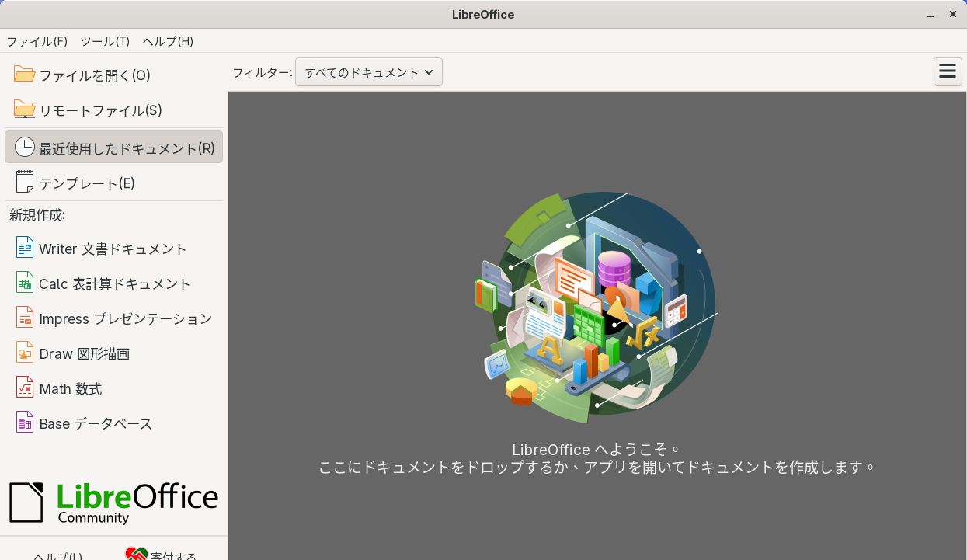
Task: Create a new Impress プレゼンテーション
Action: 113,318
